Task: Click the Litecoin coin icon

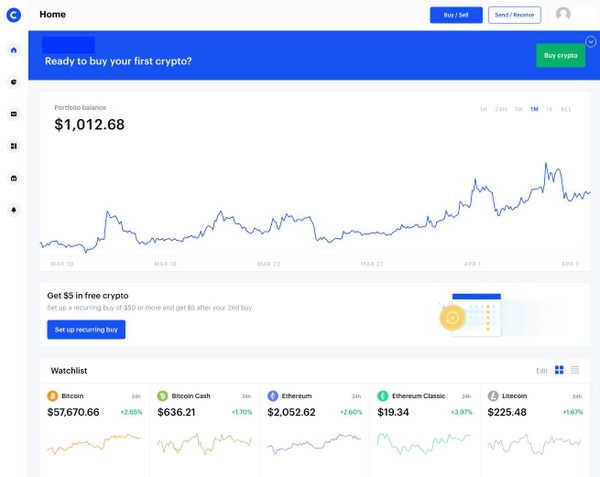Action: 492,396
